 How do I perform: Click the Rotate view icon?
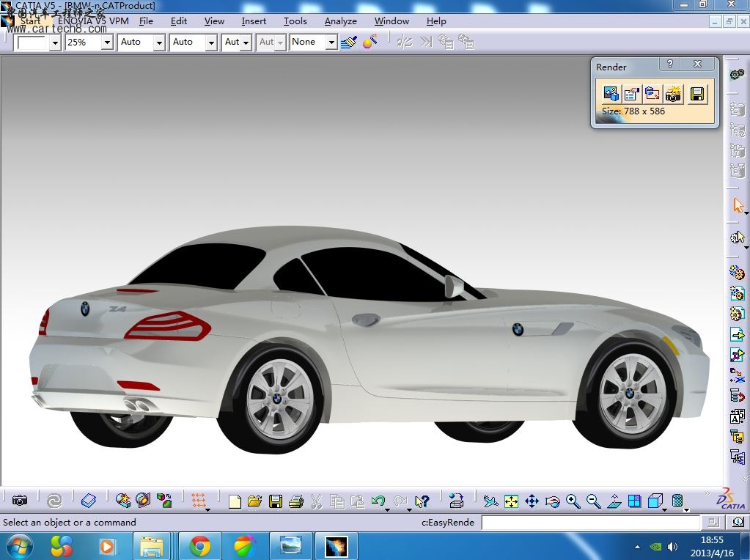click(553, 501)
